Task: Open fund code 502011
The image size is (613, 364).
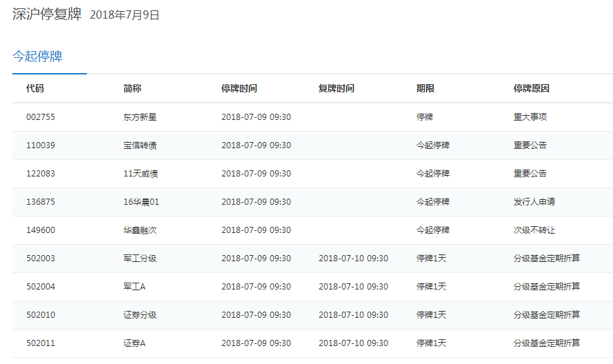Action: click(41, 343)
